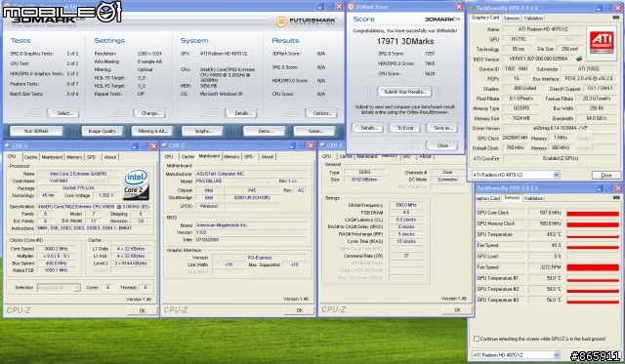Click Close button in GPU-Z Graphics Card window
The width and height of the screenshot is (625, 364).
click(605, 176)
